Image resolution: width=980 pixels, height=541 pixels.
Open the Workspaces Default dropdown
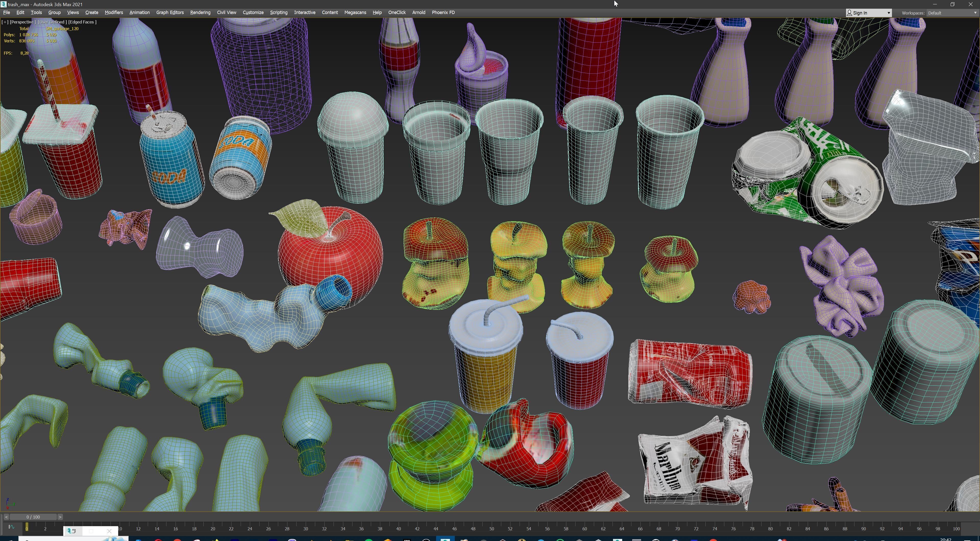pos(952,13)
